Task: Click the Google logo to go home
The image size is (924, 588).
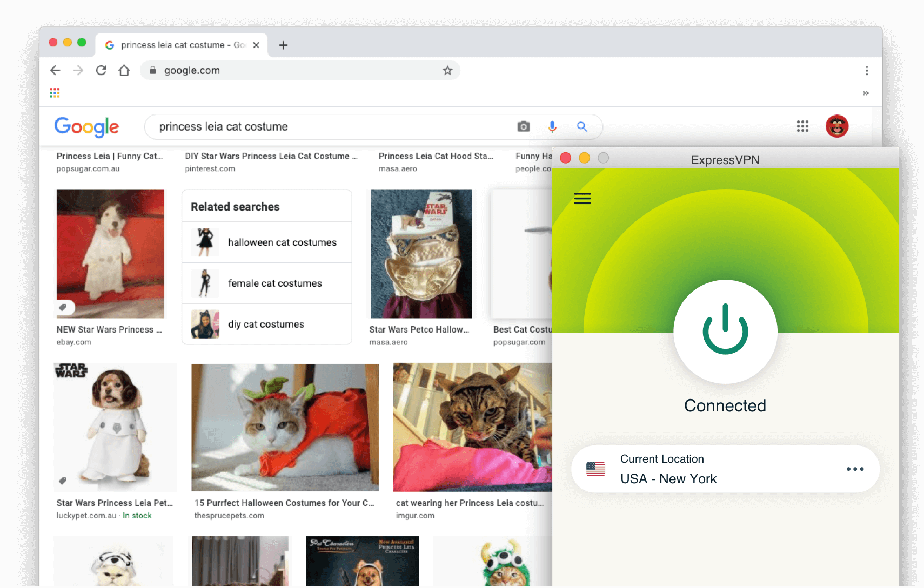Action: [x=86, y=127]
